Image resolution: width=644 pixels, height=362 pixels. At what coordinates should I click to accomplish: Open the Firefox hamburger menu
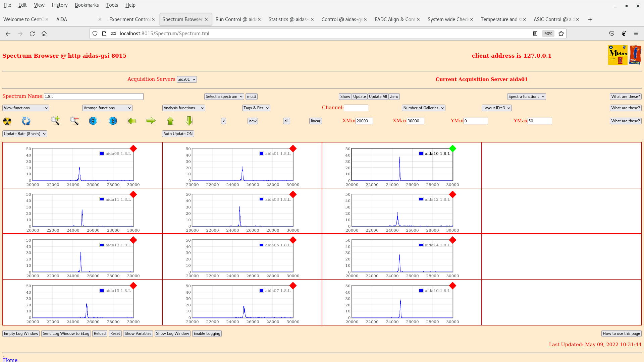pyautogui.click(x=636, y=34)
